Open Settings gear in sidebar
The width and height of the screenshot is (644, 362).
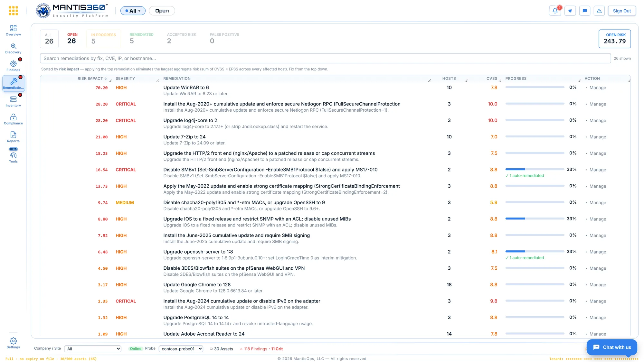(13, 343)
